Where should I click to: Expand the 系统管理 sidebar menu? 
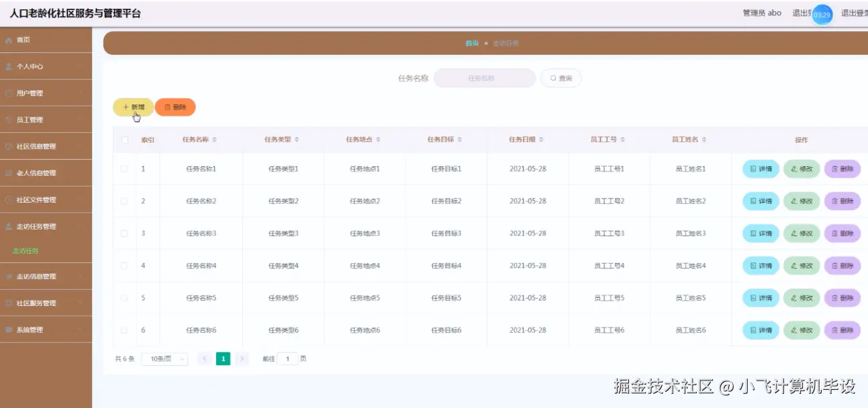pyautogui.click(x=46, y=330)
